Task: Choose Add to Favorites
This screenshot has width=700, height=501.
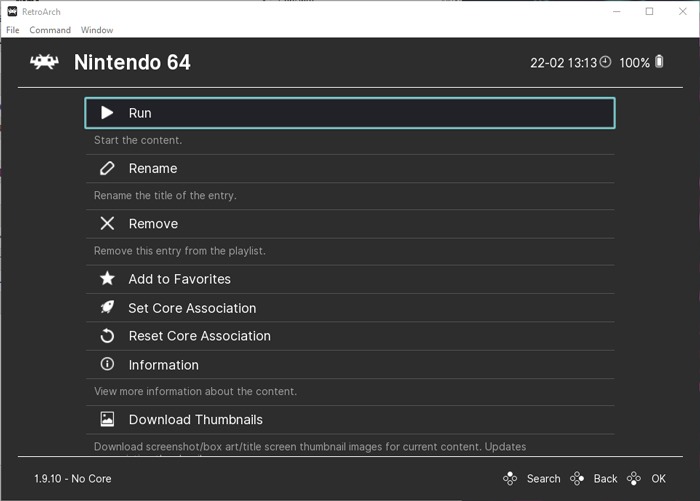Action: pos(350,279)
